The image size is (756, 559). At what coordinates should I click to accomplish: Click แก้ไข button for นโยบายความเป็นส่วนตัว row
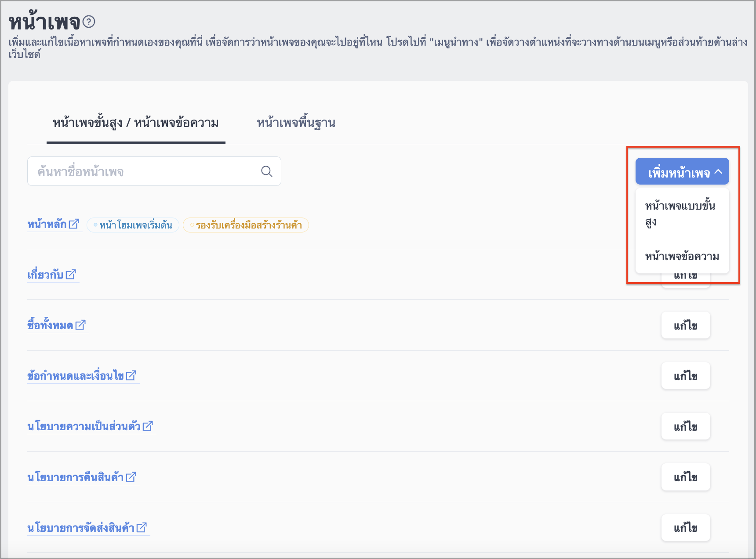click(686, 426)
